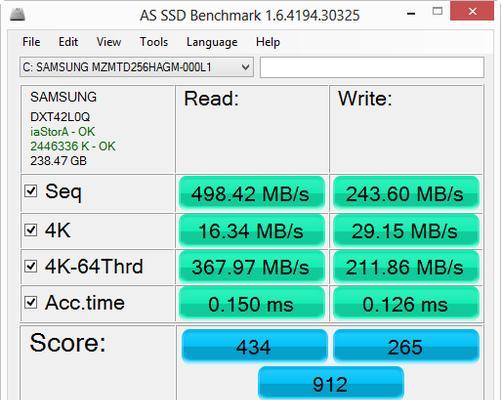Image resolution: width=501 pixels, height=400 pixels.
Task: Maximize the AS SSD Benchmark window
Action: point(437,11)
